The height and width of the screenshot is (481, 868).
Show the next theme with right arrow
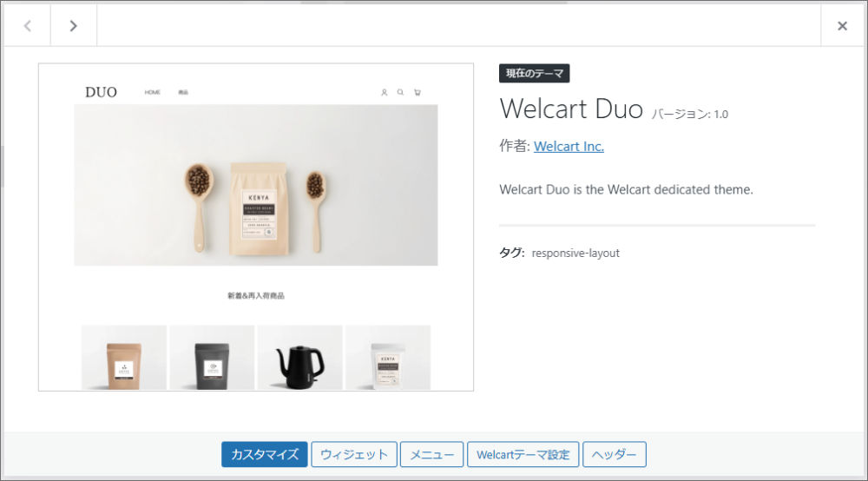point(73,25)
